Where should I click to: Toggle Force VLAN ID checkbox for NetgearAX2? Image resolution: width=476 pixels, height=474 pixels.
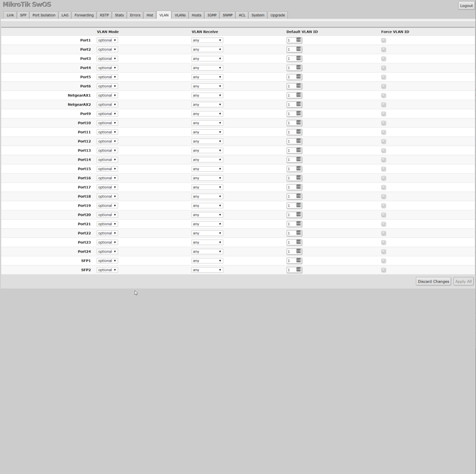pos(383,105)
